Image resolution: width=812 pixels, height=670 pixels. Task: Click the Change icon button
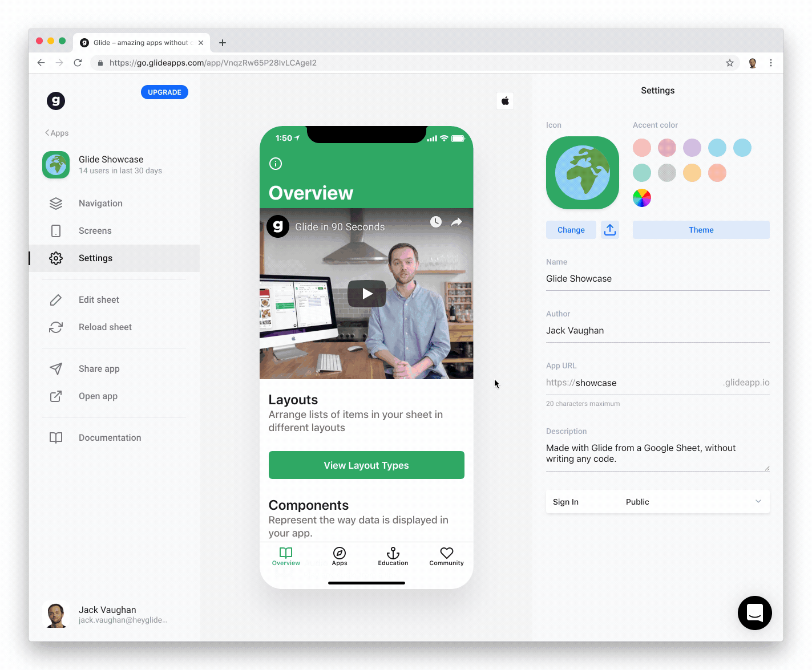point(571,230)
